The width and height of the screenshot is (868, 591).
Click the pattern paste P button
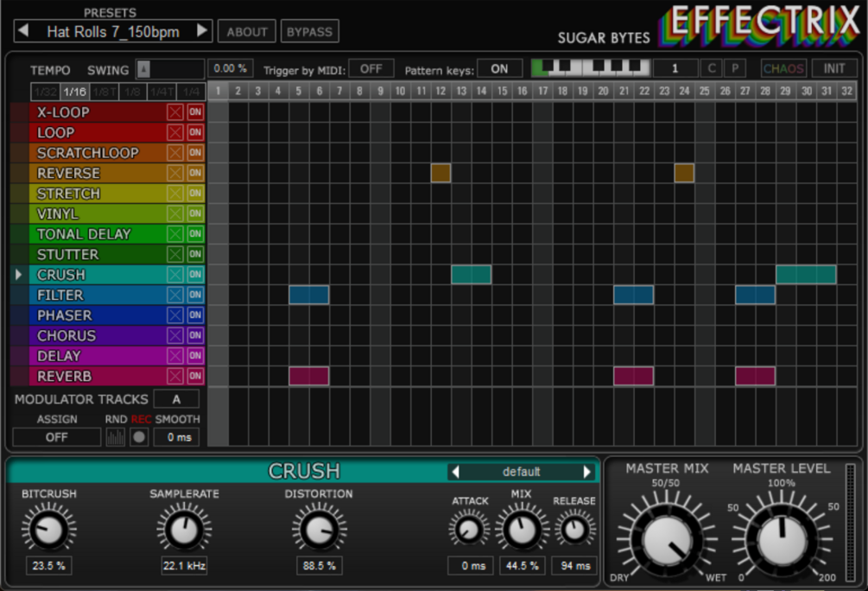tap(735, 68)
